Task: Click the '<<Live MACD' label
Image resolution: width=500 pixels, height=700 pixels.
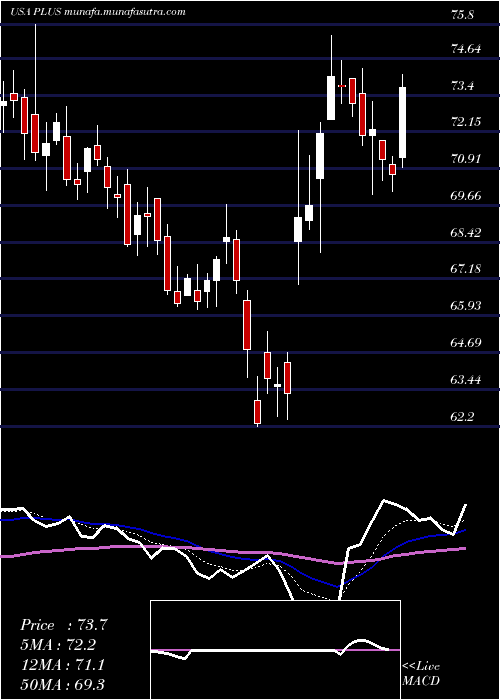Action: [421, 674]
